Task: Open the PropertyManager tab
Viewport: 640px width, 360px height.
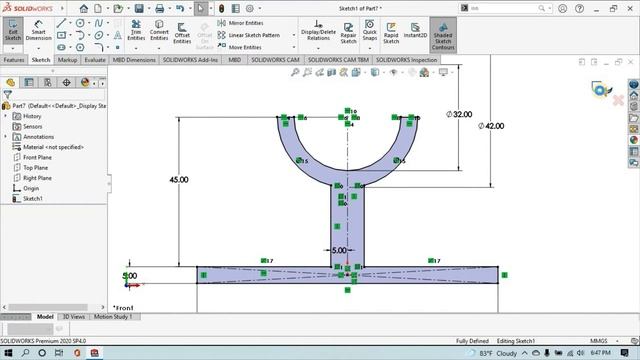Action: [29, 82]
